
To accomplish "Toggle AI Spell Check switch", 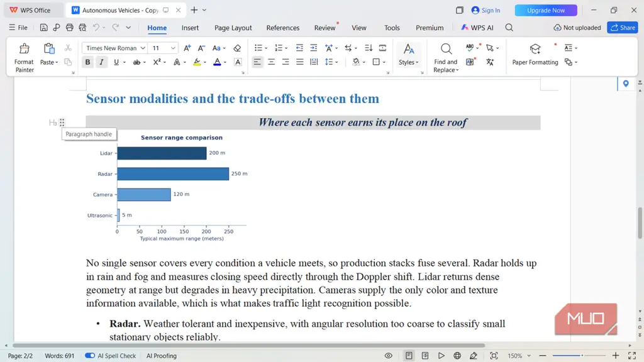I will [x=90, y=356].
